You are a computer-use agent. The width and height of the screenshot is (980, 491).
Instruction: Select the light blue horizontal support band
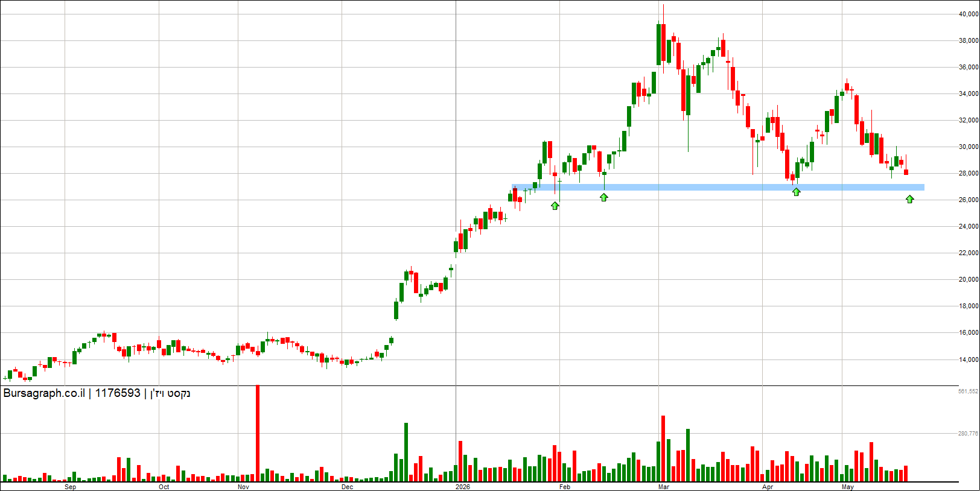(x=718, y=188)
